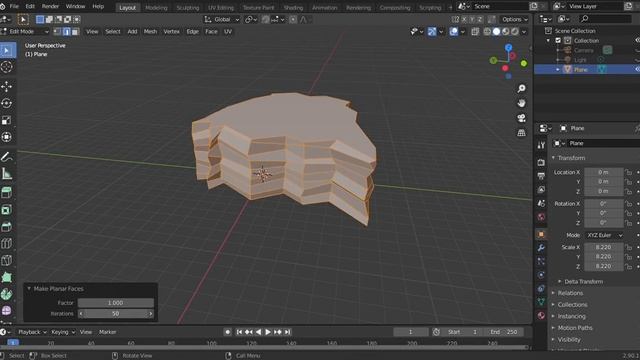
Task: Select the Poly Build tool
Action: [x=7, y=294]
